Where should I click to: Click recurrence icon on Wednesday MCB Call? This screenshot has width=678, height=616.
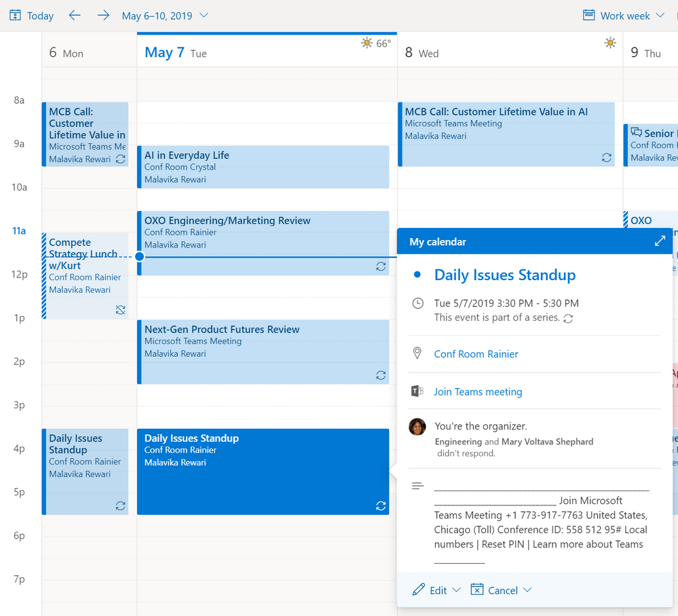click(x=607, y=158)
